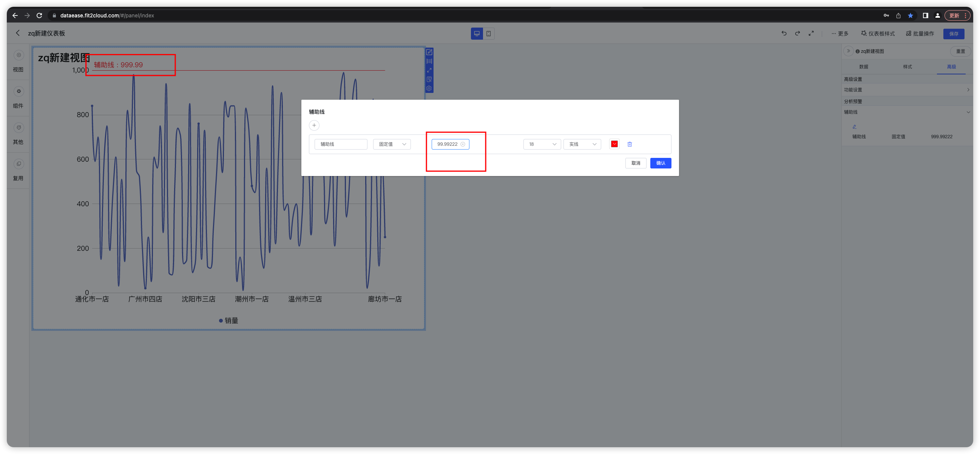
Task: Switch to mobile preview mode
Action: point(489,34)
